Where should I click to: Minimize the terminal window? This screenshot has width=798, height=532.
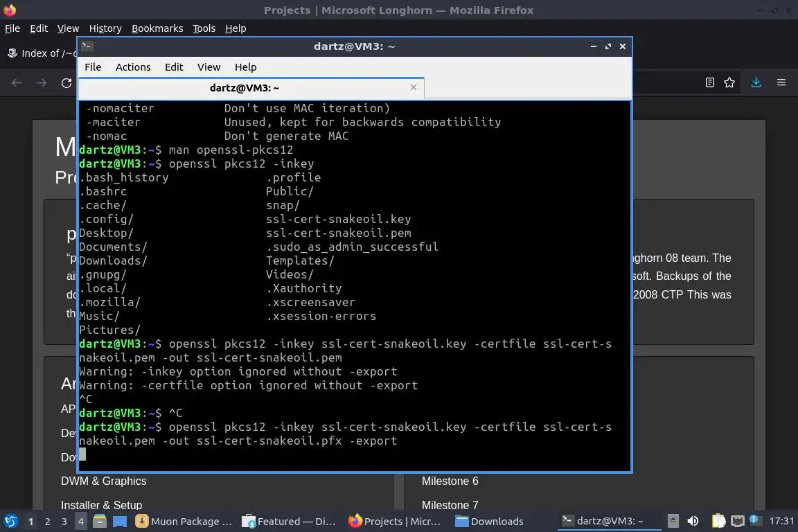point(594,46)
